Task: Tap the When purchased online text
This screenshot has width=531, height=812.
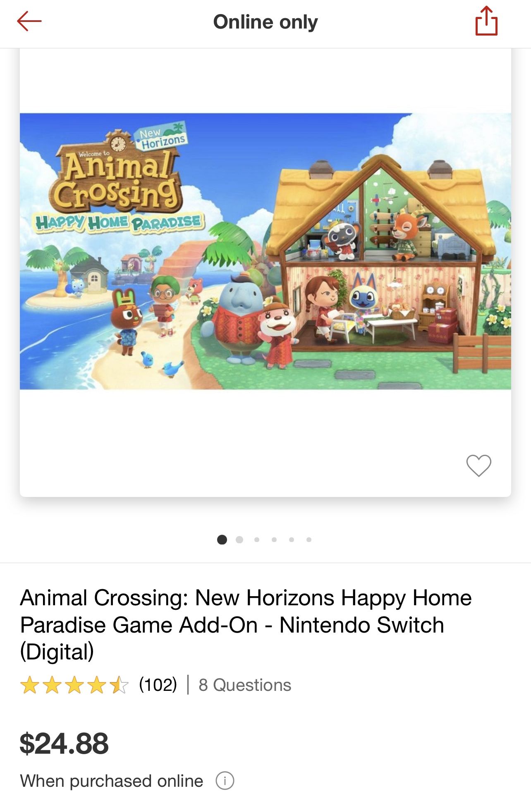Action: coord(112,781)
